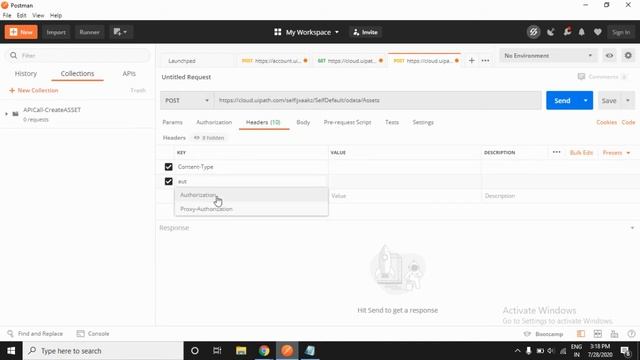Open the Console
This screenshot has height=360, width=640.
(93, 334)
